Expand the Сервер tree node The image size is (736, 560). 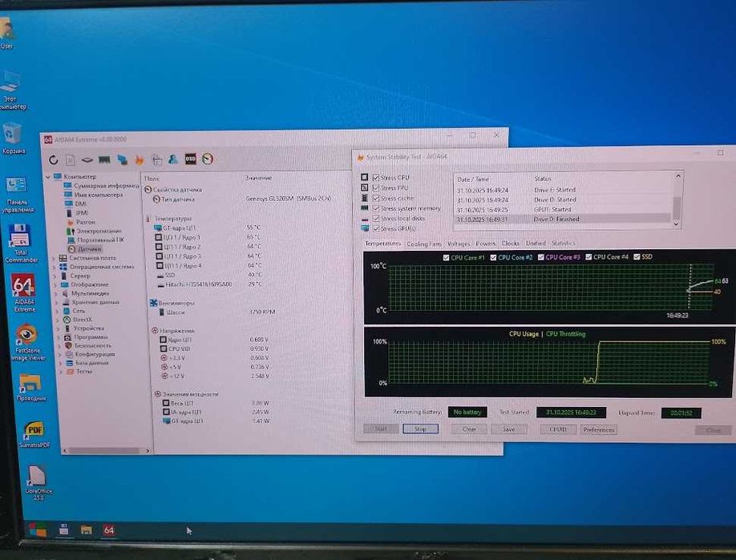[x=55, y=276]
